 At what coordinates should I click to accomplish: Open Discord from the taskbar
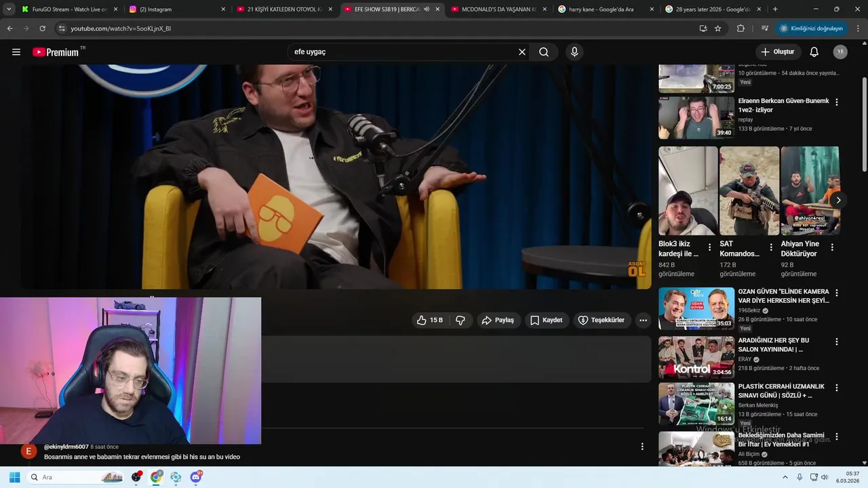tap(196, 477)
